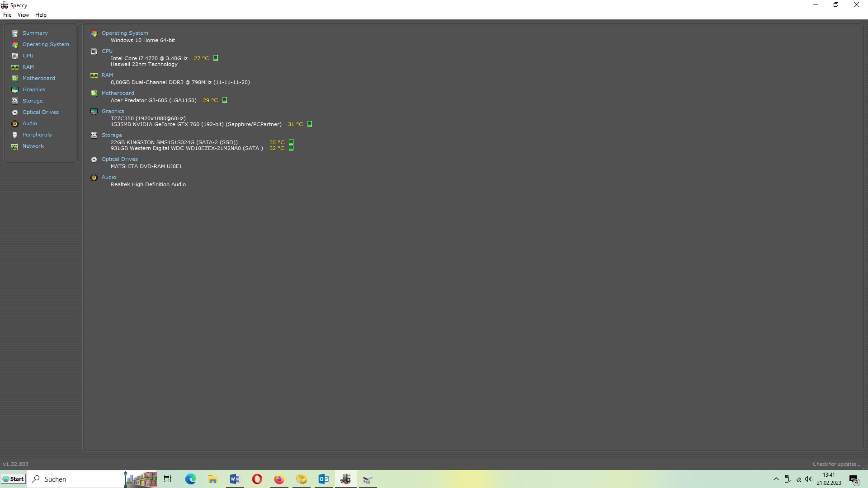The height and width of the screenshot is (488, 868).
Task: Click the Network icon in sidebar
Action: coord(15,146)
